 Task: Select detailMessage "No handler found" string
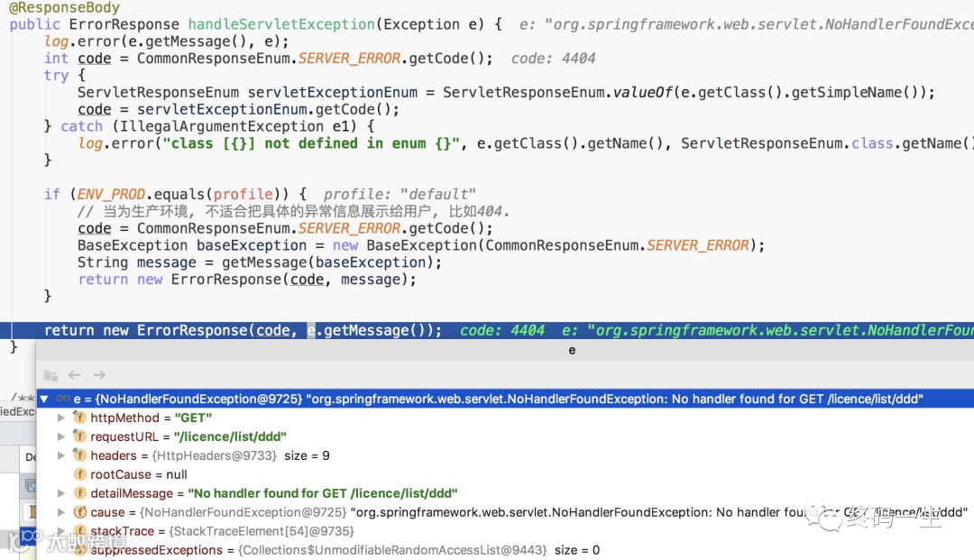(322, 493)
